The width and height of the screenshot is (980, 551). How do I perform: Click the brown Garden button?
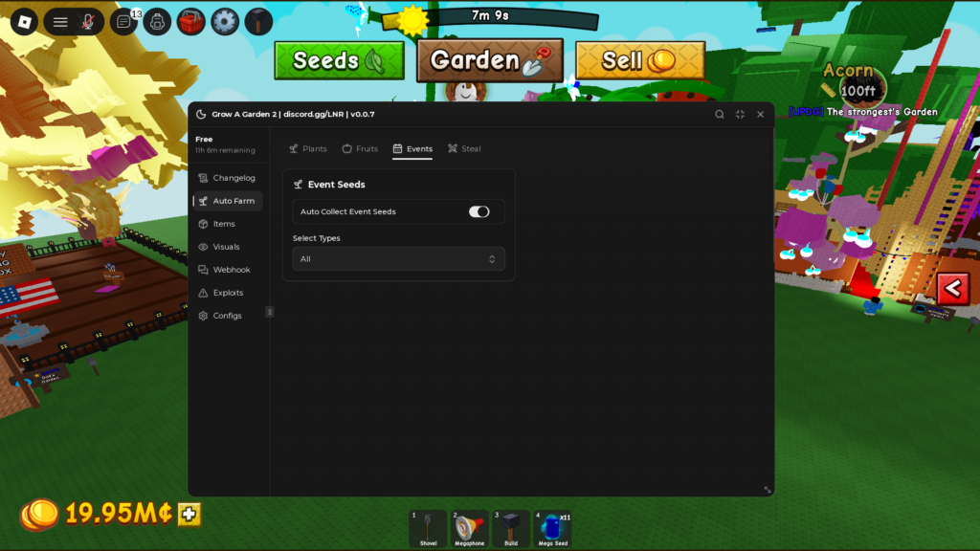click(490, 60)
